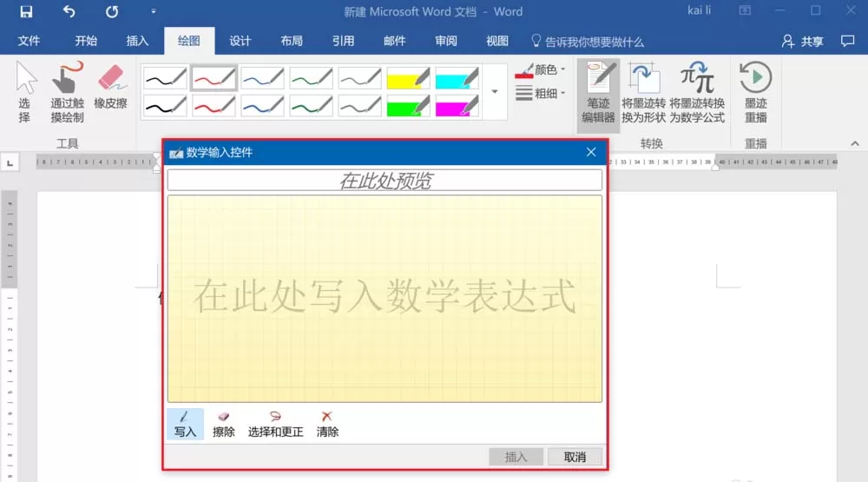Open the 粗细 thickness dropdown

(x=540, y=93)
